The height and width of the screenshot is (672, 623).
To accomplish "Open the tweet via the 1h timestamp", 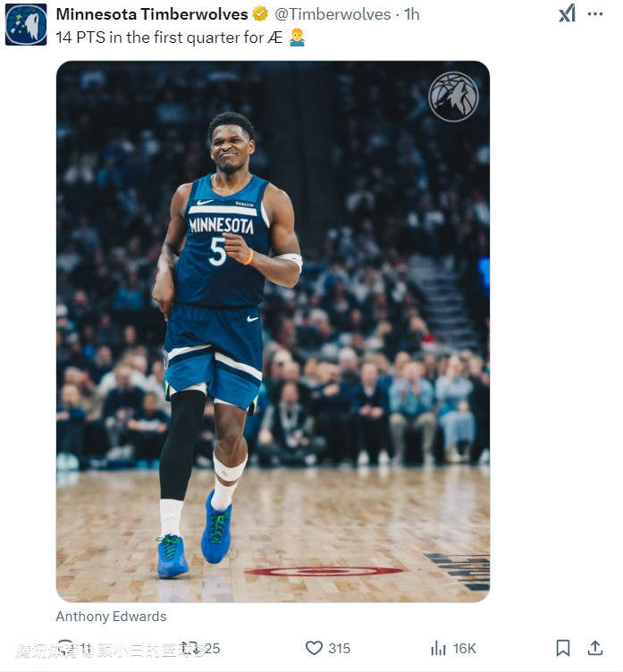I will [x=412, y=14].
